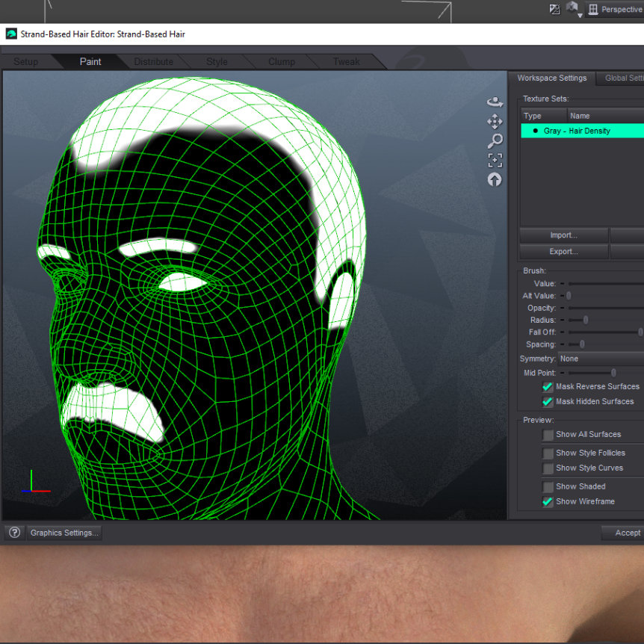
Task: Click the Radius slider handle
Action: click(586, 320)
